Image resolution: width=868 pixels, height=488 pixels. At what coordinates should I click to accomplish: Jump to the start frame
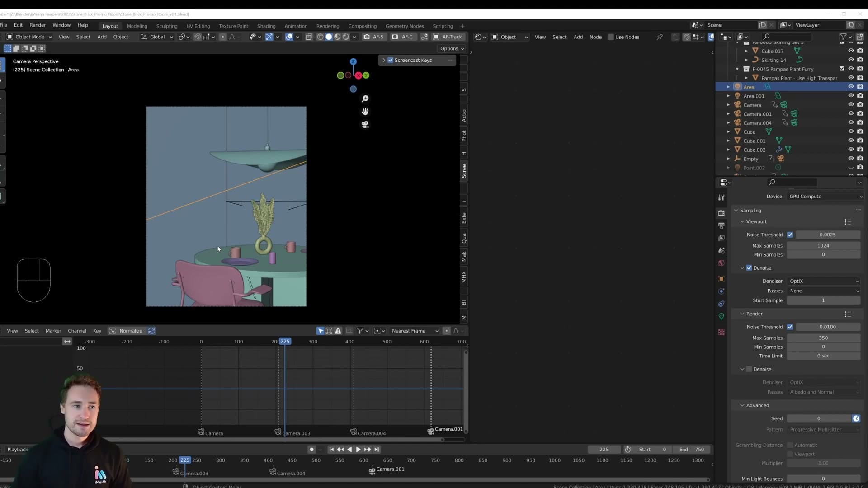click(331, 450)
